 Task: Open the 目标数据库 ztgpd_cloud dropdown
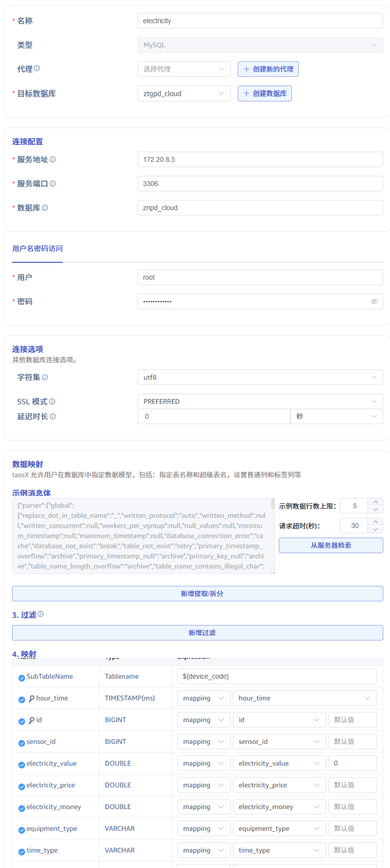point(184,94)
